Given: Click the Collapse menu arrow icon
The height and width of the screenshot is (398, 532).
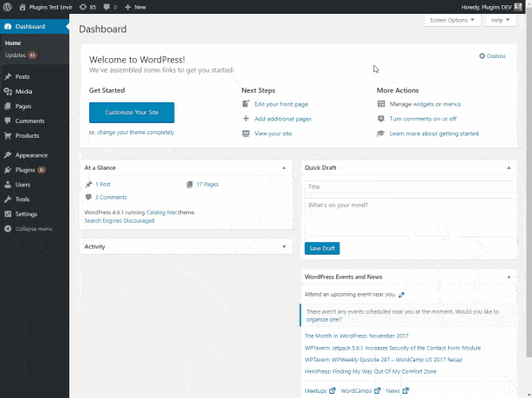Looking at the screenshot, I should (8, 229).
